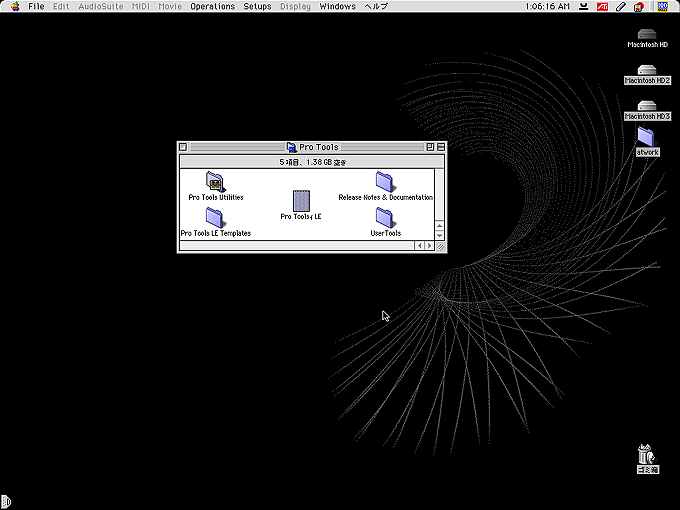Click the vertical scroll up arrow

point(439,226)
